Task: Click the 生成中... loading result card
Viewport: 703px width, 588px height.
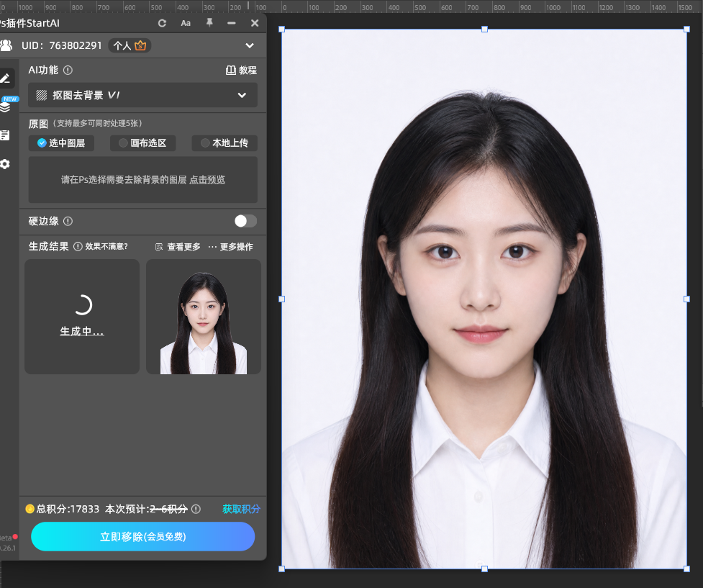Action: 82,317
